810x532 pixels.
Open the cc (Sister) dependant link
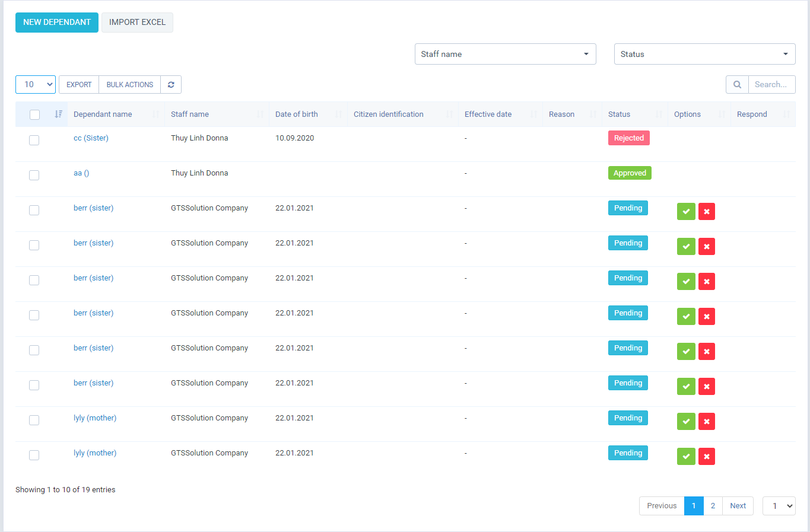tap(91, 138)
